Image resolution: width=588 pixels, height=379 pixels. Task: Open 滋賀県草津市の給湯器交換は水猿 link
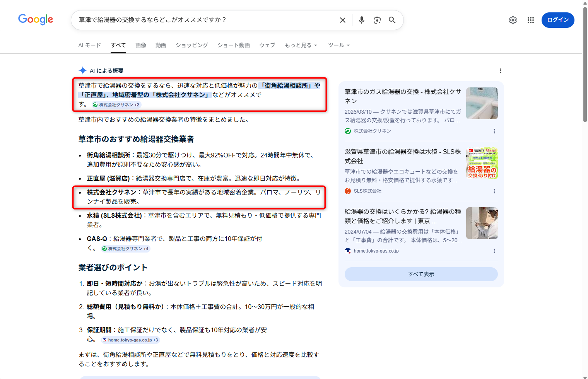point(403,156)
